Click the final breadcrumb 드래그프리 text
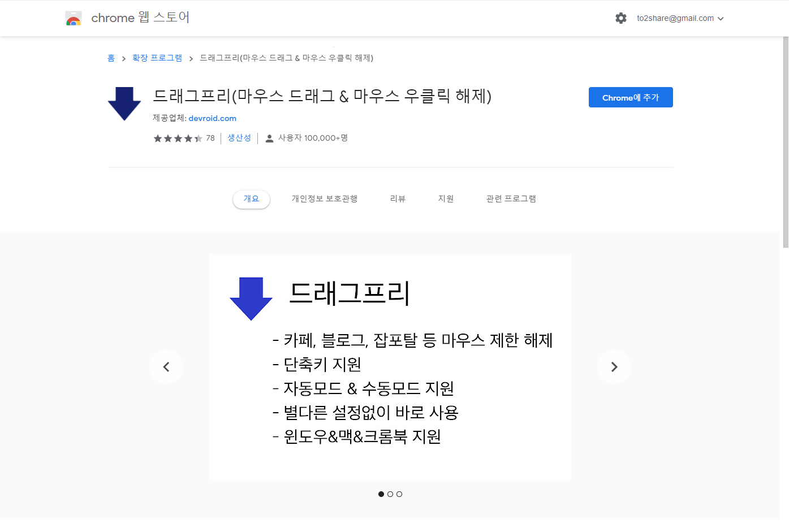 coord(286,58)
